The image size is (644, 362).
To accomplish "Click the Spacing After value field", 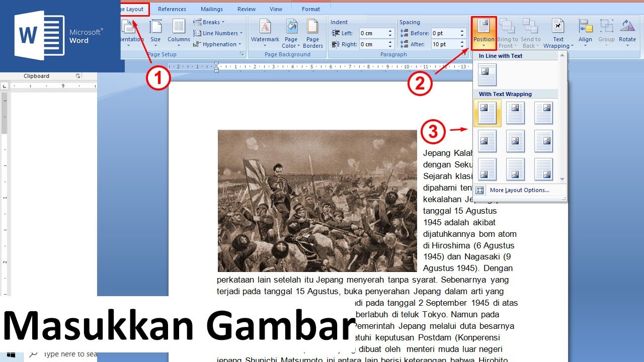I will [445, 44].
